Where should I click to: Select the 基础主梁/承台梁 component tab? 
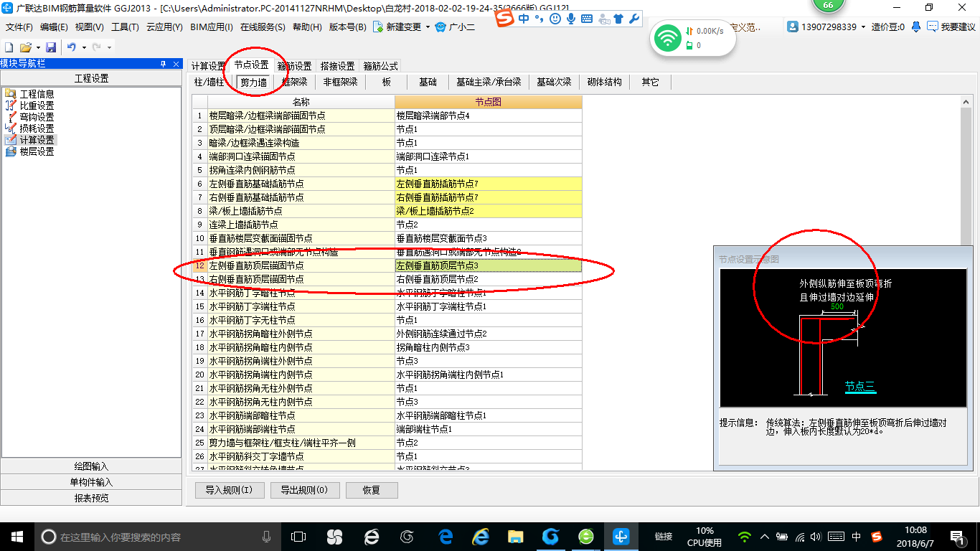click(x=489, y=83)
